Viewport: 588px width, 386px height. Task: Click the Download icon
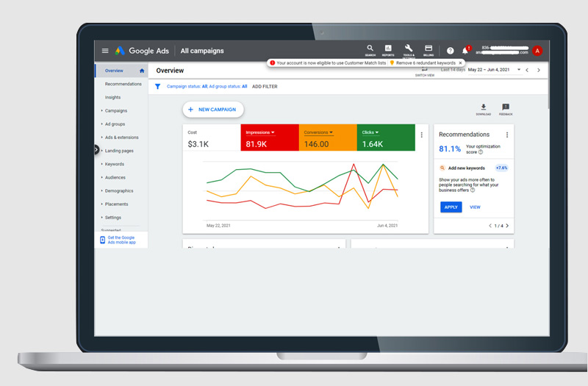(x=484, y=107)
